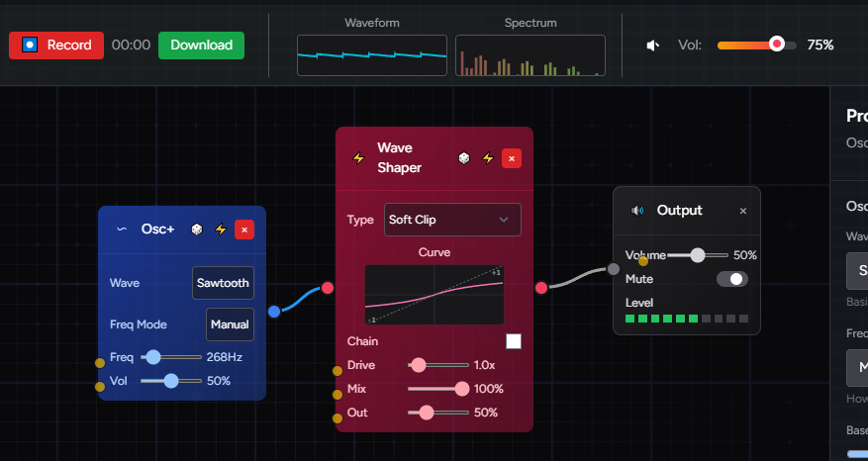Open the Soft Clip type dropdown
The width and height of the screenshot is (868, 461).
452,220
